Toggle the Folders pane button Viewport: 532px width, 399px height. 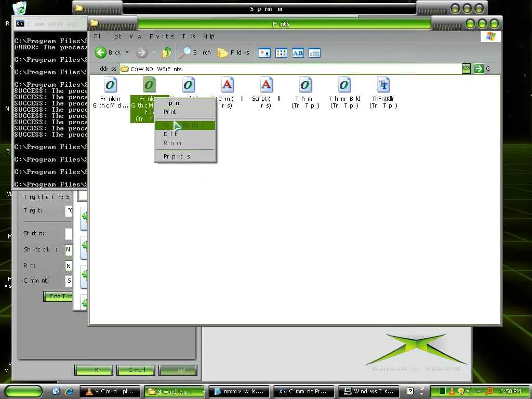(x=233, y=52)
